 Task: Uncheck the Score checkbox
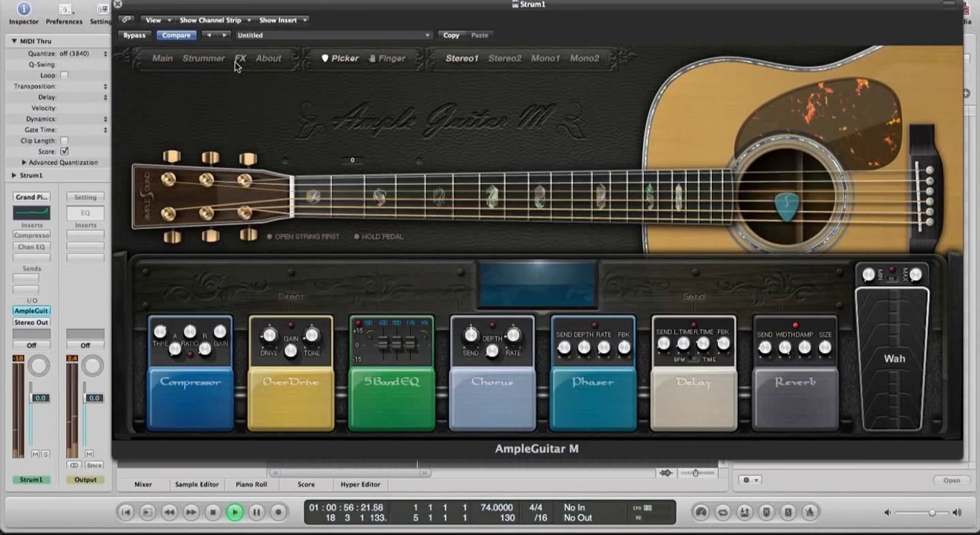click(64, 152)
